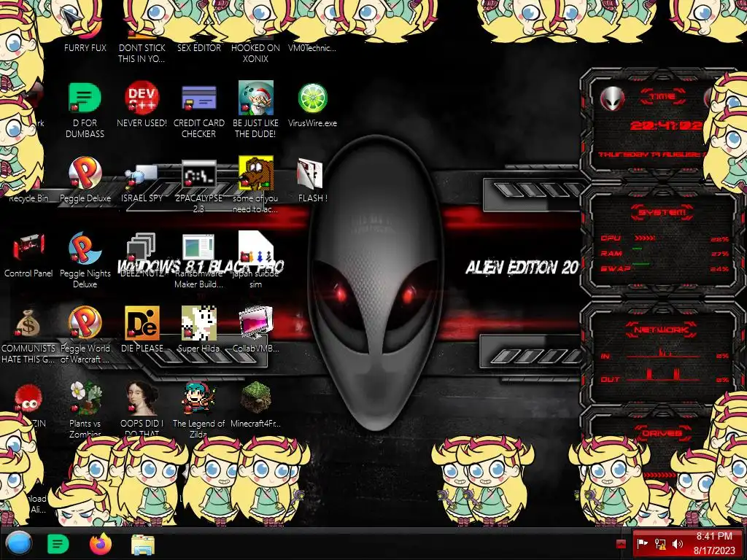
Task: Open the network tray icon
Action: tap(660, 544)
